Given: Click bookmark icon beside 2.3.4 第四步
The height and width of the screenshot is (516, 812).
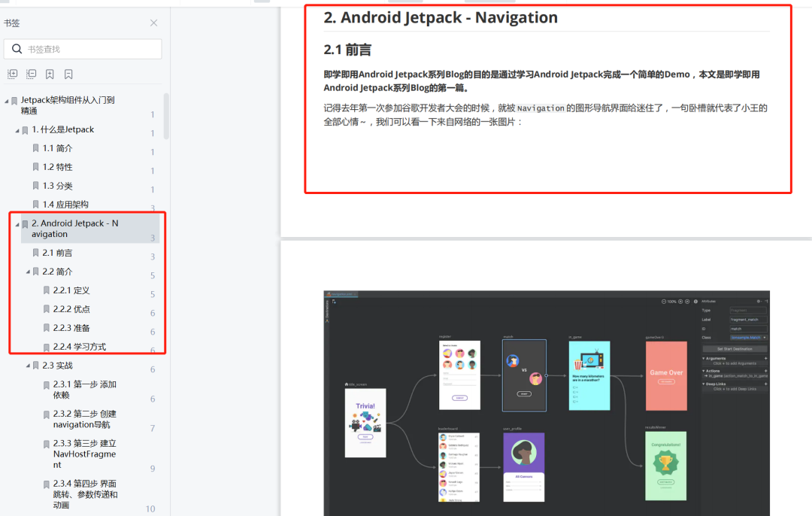Looking at the screenshot, I should [47, 484].
